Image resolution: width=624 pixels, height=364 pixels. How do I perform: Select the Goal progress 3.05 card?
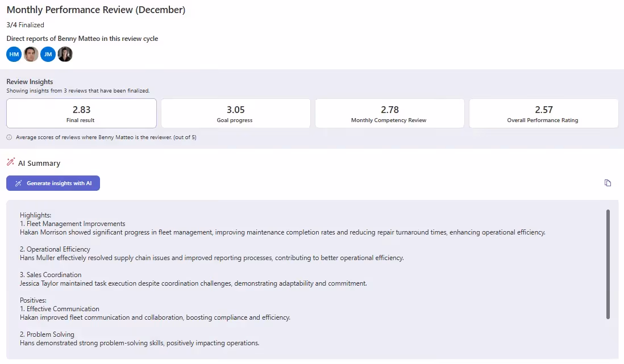point(236,114)
